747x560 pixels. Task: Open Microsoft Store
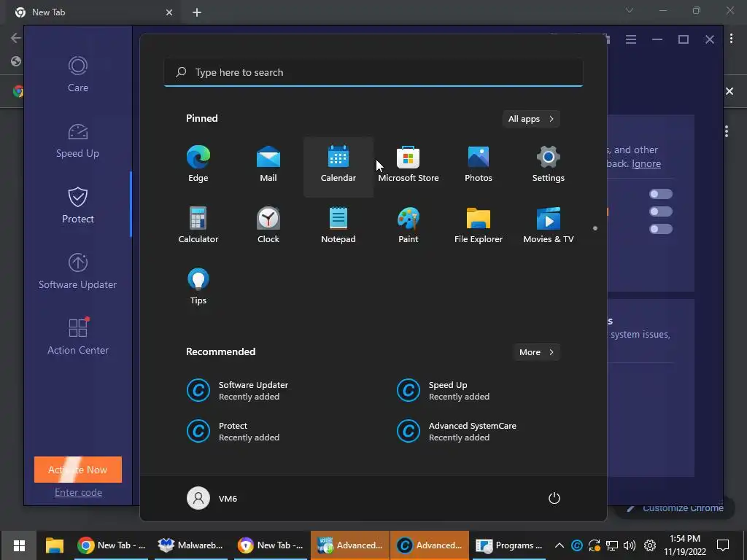pyautogui.click(x=409, y=164)
